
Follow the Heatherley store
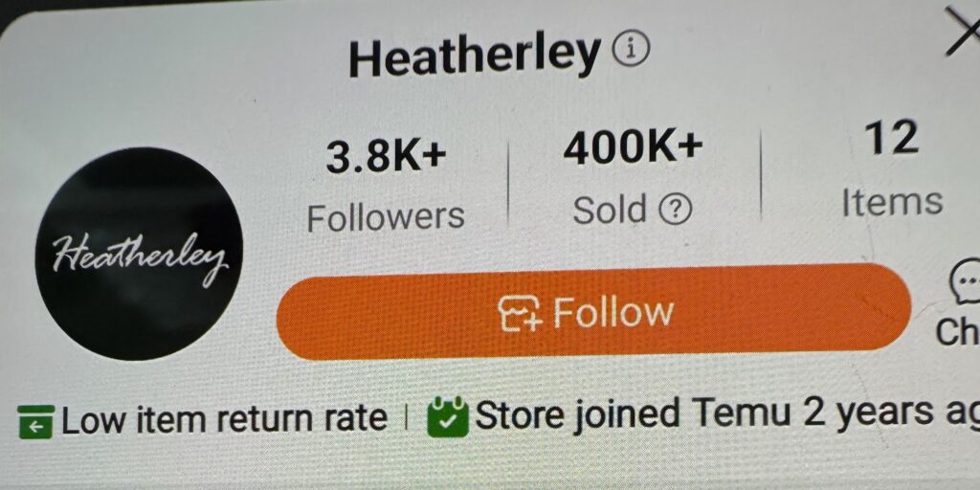coord(593,312)
